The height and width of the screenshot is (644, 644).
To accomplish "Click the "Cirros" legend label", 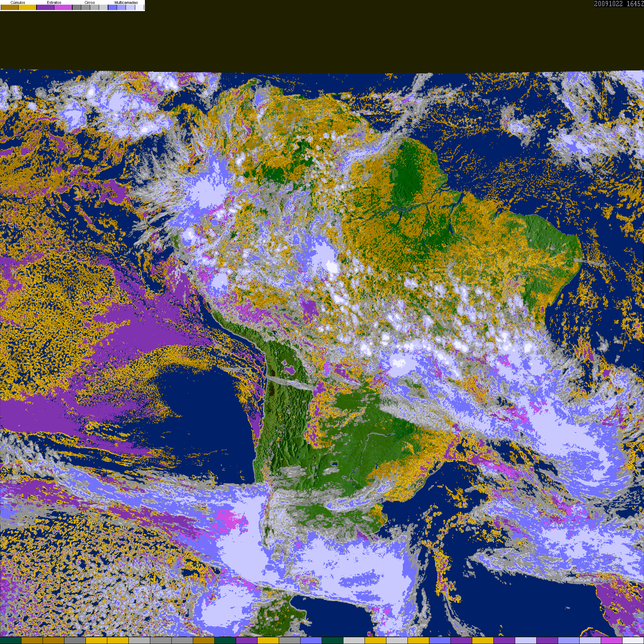I will pyautogui.click(x=90, y=3).
